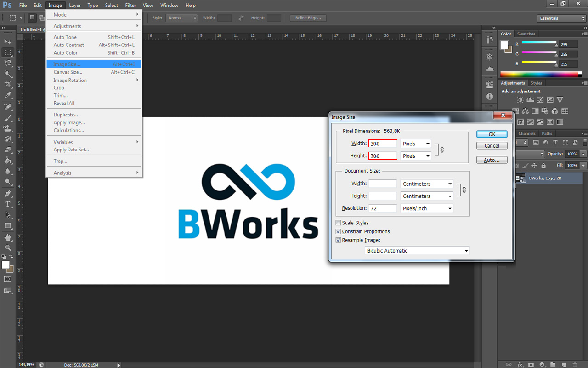588x368 pixels.
Task: Open the Pixels/Inch resolution units dropdown
Action: click(427, 208)
